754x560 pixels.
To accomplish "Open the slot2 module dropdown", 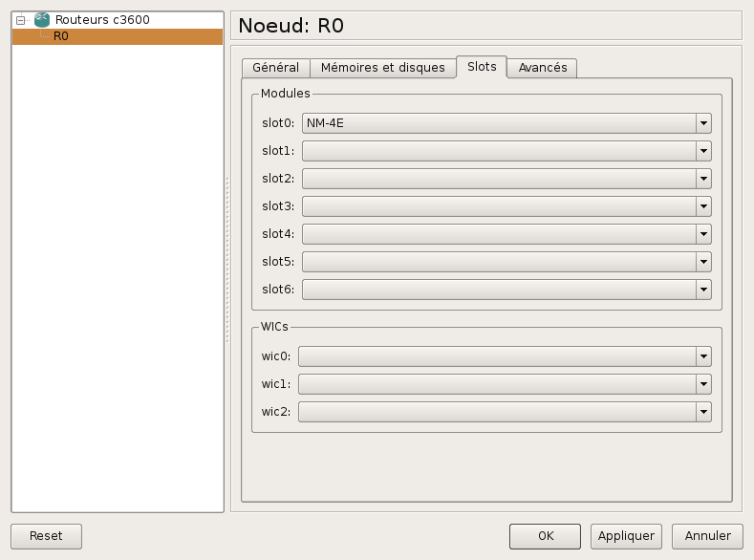I will 506,179.
